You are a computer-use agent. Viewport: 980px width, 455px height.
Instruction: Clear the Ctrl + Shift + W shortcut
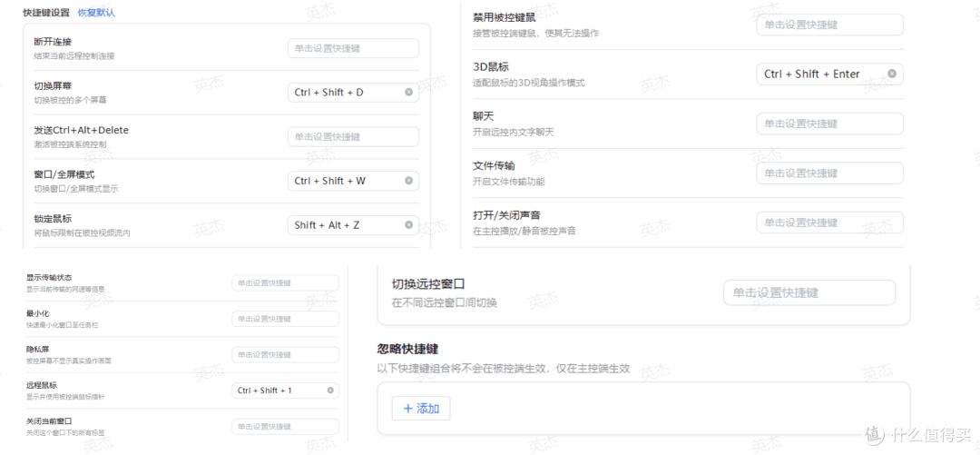click(408, 180)
